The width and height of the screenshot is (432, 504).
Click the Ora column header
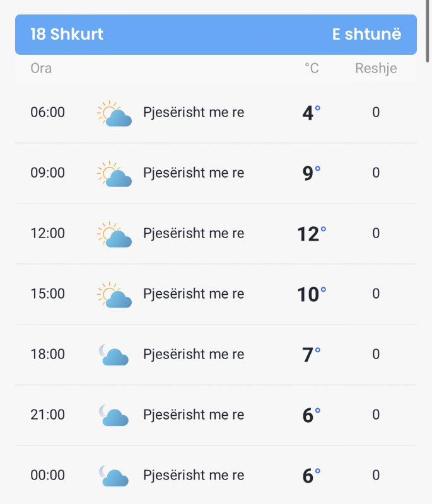41,68
